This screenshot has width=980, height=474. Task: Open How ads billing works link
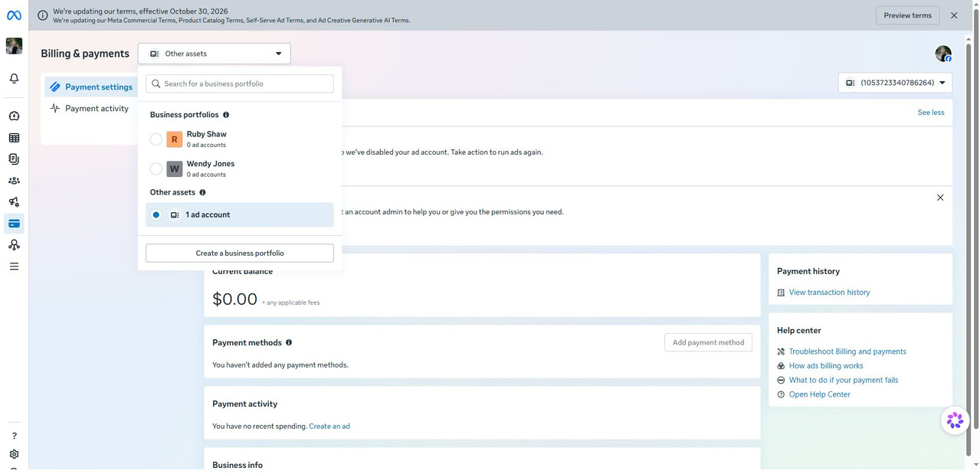click(x=826, y=366)
